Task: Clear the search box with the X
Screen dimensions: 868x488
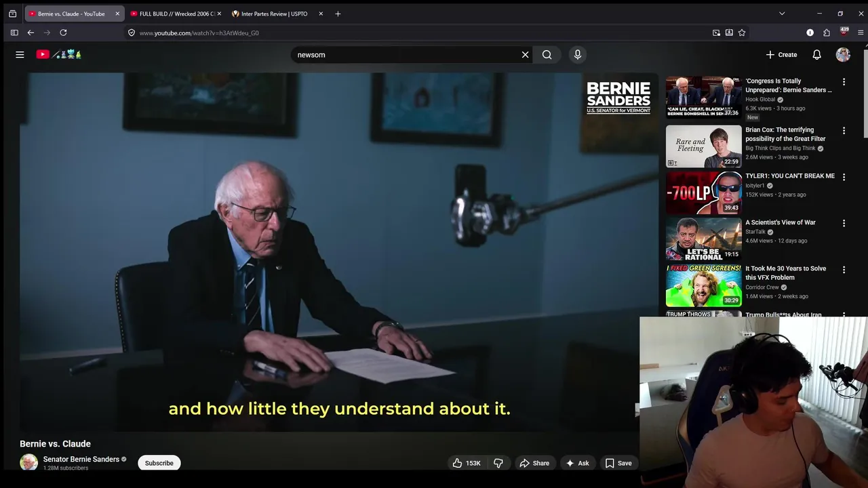Action: coord(525,55)
